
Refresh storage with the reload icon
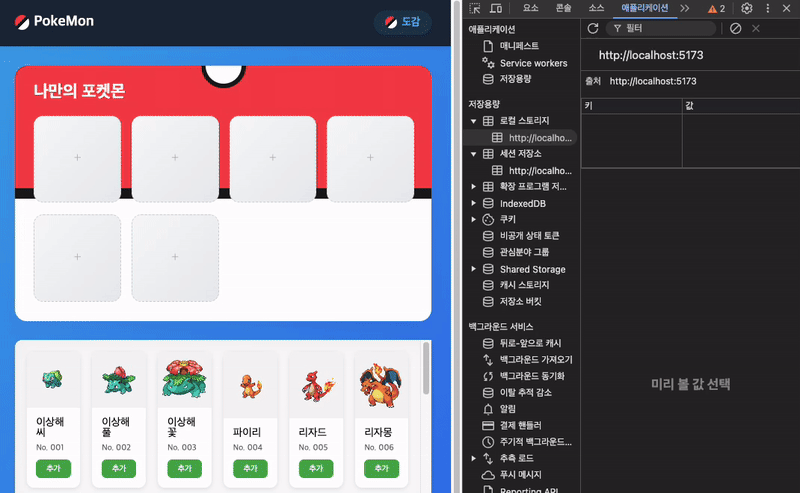pos(592,29)
